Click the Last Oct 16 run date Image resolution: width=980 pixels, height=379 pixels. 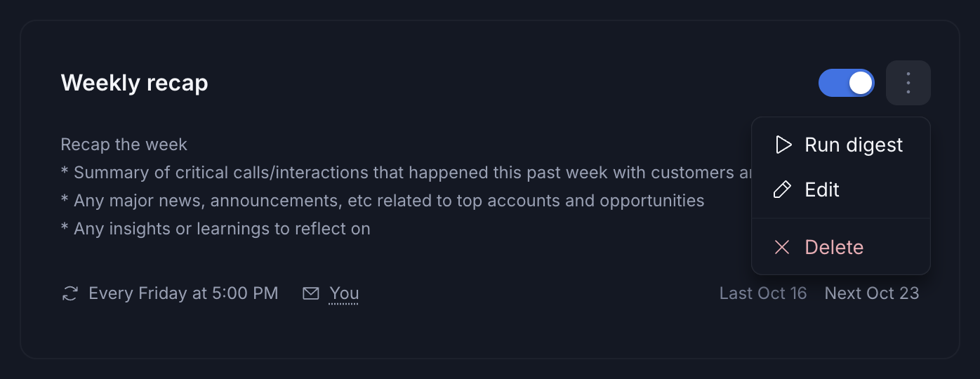click(763, 293)
